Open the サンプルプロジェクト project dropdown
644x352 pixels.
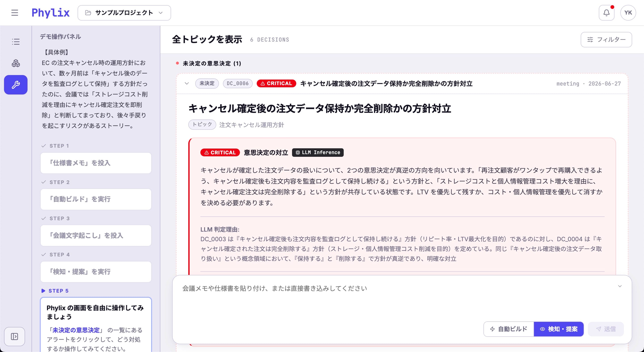pyautogui.click(x=124, y=13)
